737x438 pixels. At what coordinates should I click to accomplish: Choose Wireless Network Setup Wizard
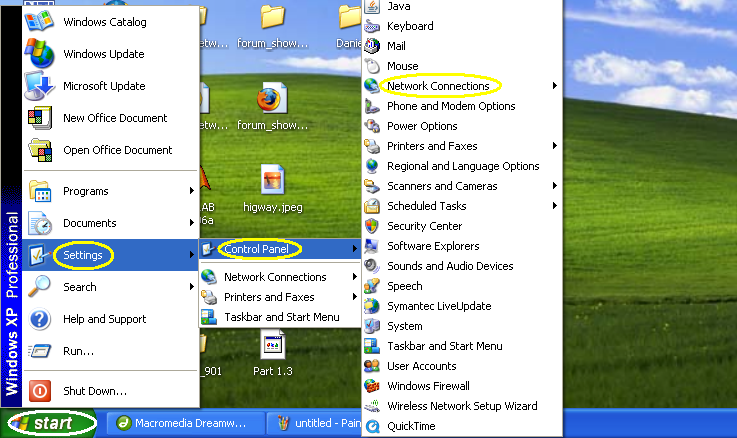pyautogui.click(x=463, y=406)
